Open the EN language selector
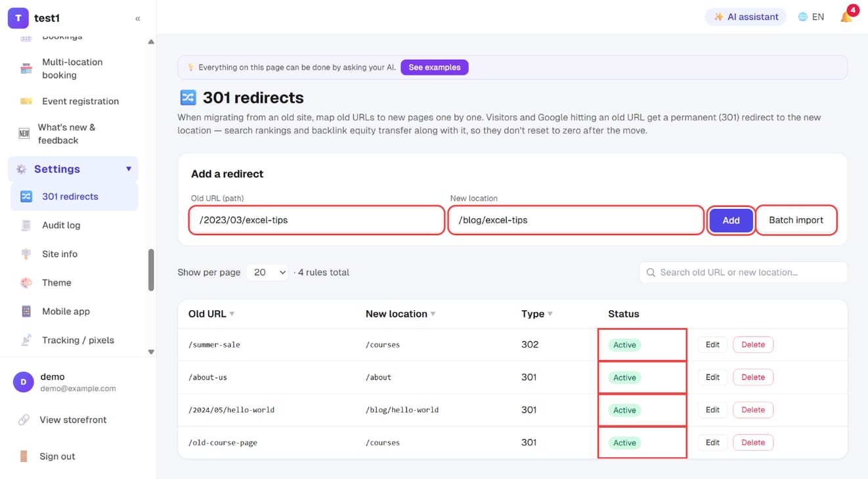The height and width of the screenshot is (479, 868). [811, 17]
